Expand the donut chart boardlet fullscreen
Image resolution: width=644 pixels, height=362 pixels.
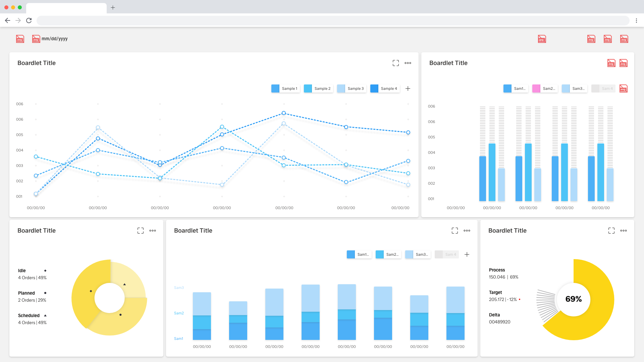tap(141, 231)
